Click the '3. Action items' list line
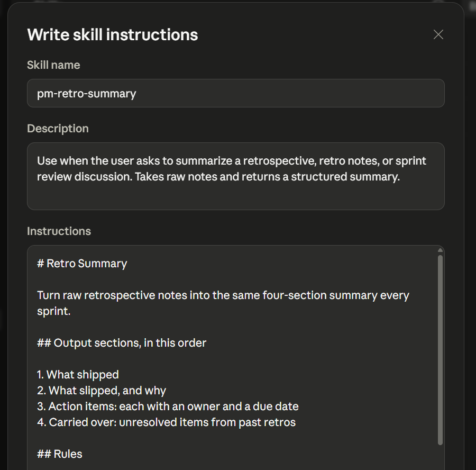The height and width of the screenshot is (470, 476). pos(168,406)
